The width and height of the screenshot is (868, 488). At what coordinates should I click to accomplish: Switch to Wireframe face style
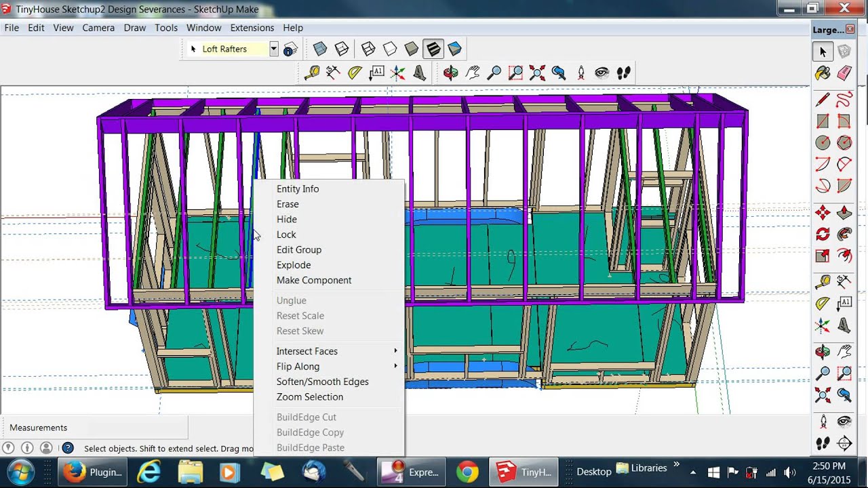368,49
